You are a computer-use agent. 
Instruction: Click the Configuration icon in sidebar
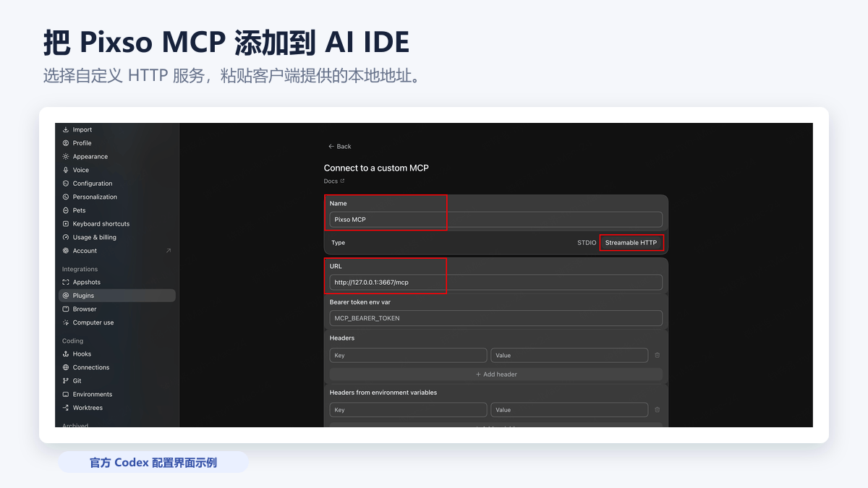tap(66, 184)
